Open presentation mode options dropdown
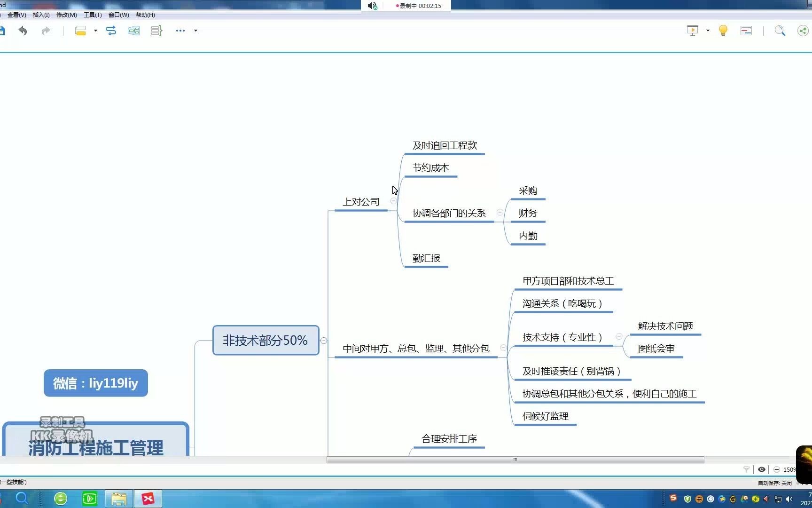Viewport: 812px width, 508px height. (708, 31)
